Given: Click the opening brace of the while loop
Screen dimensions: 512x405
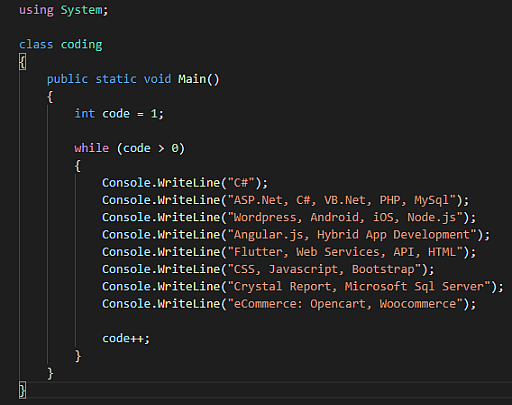Looking at the screenshot, I should pyautogui.click(x=78, y=166).
